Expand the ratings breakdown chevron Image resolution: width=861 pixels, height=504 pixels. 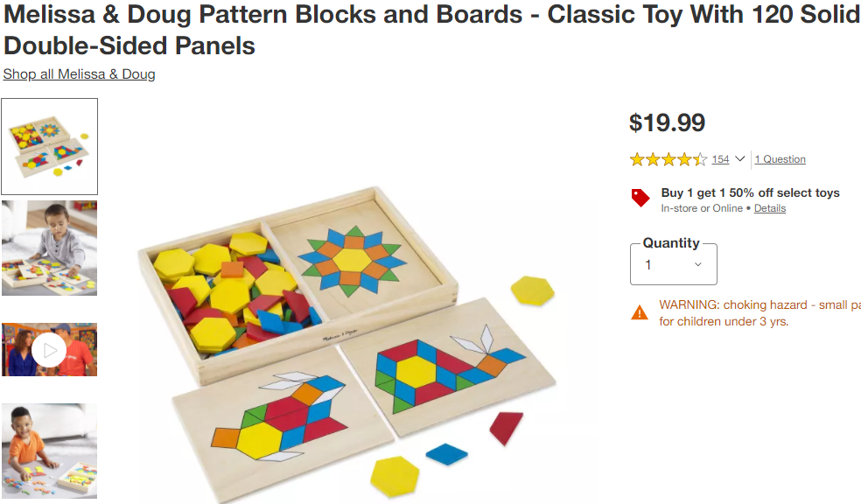click(x=739, y=158)
